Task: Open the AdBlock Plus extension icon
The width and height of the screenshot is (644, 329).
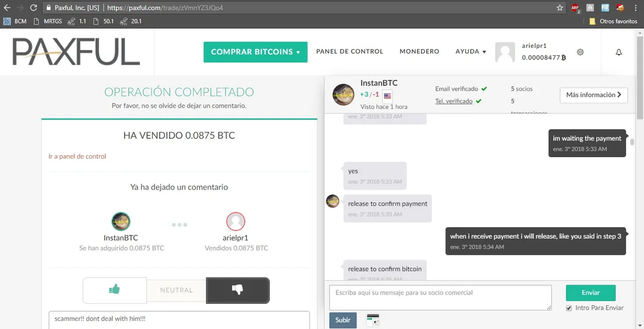Action: point(576,8)
